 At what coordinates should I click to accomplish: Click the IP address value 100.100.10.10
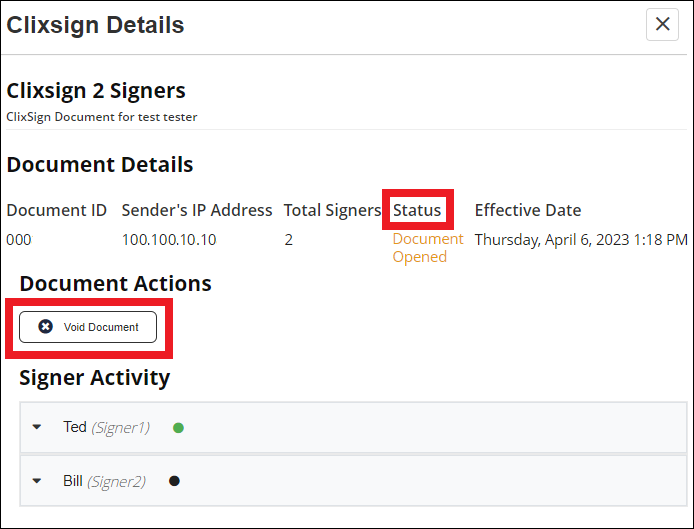click(x=169, y=240)
